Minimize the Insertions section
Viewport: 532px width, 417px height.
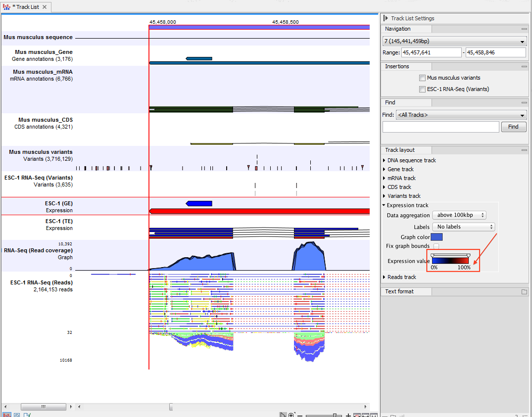coord(524,67)
